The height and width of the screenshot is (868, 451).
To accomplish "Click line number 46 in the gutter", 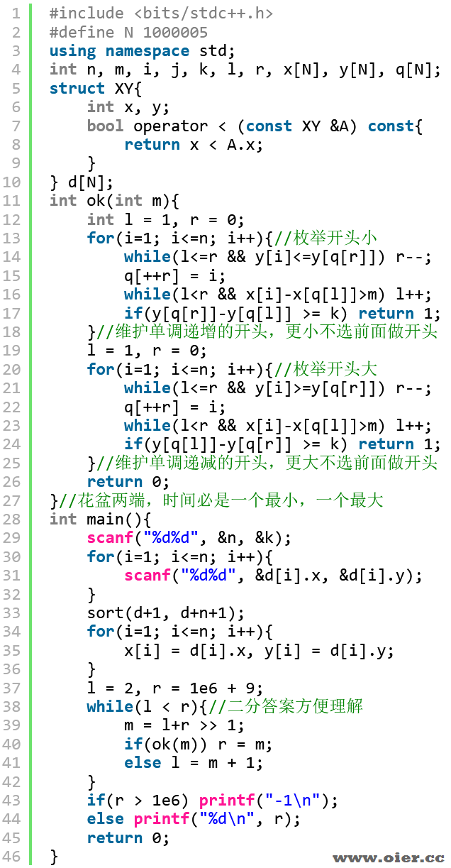I will [x=12, y=856].
